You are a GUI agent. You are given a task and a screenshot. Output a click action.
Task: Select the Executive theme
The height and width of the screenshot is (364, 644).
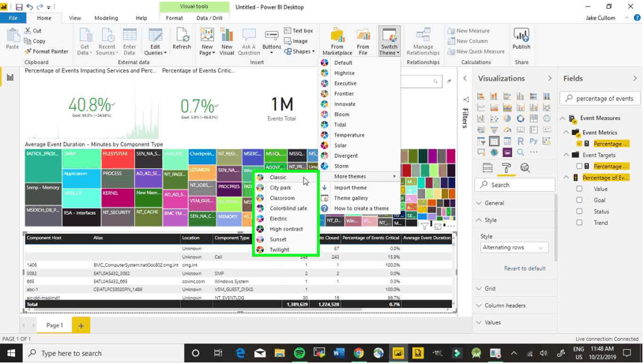tap(360, 84)
